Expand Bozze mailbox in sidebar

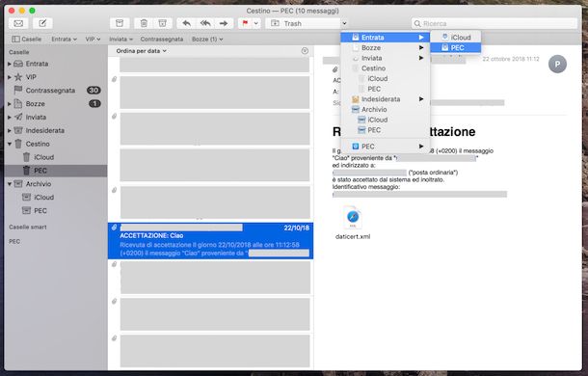click(x=10, y=104)
